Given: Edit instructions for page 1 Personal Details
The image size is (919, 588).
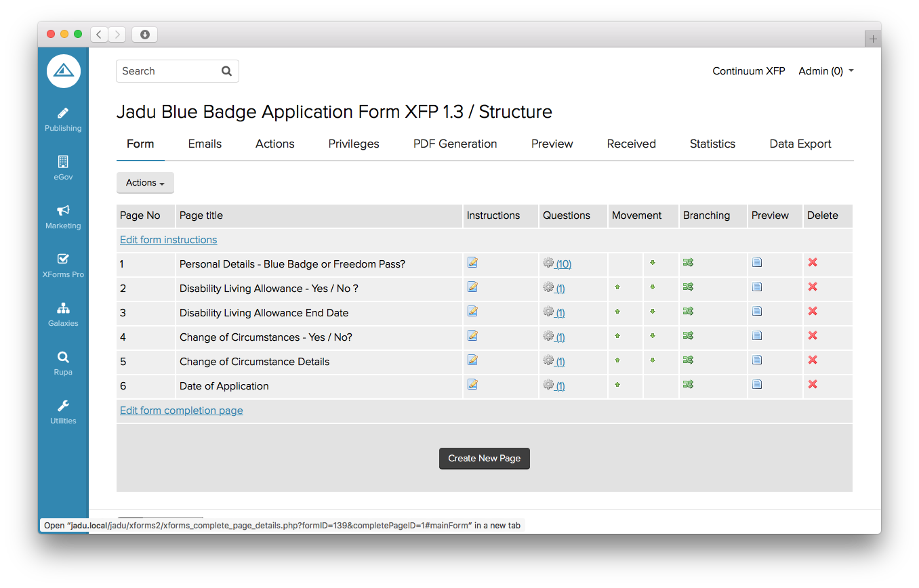Looking at the screenshot, I should click(472, 263).
